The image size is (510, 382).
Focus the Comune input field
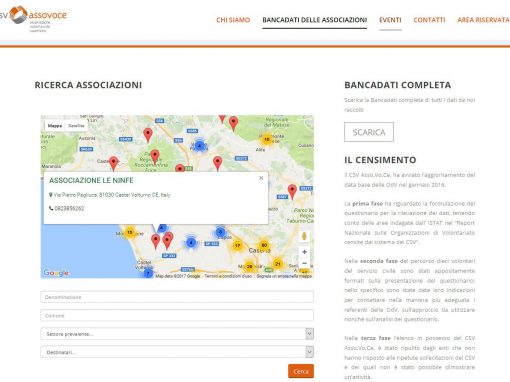pos(177,315)
